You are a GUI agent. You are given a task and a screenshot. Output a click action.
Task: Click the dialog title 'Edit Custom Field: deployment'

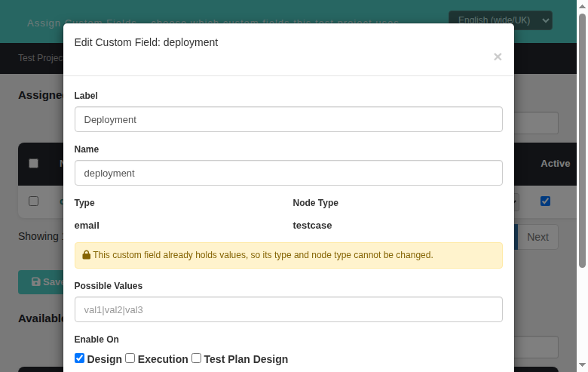(146, 42)
